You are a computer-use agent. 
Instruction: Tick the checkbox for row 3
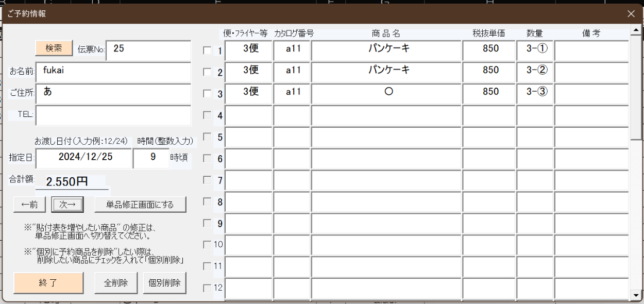pyautogui.click(x=207, y=94)
